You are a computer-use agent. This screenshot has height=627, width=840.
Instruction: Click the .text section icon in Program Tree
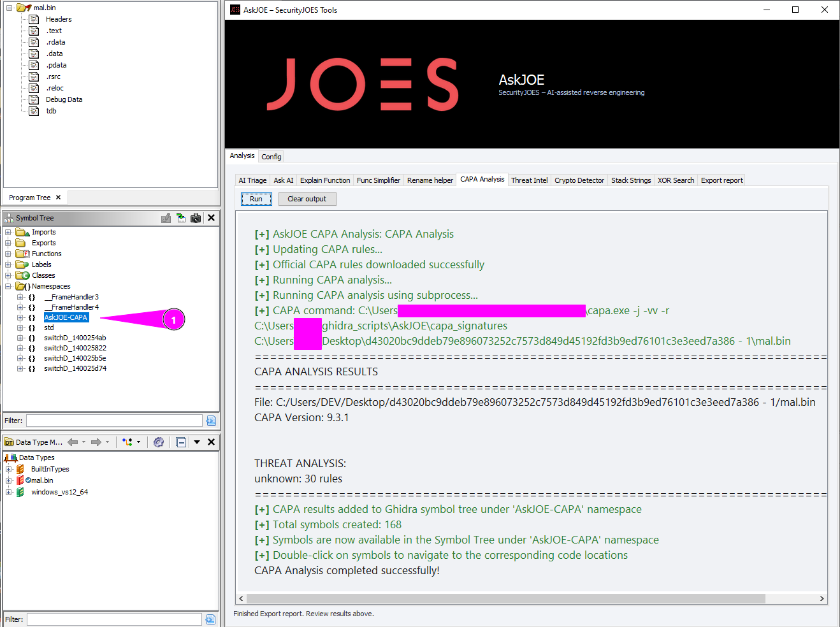click(x=34, y=31)
